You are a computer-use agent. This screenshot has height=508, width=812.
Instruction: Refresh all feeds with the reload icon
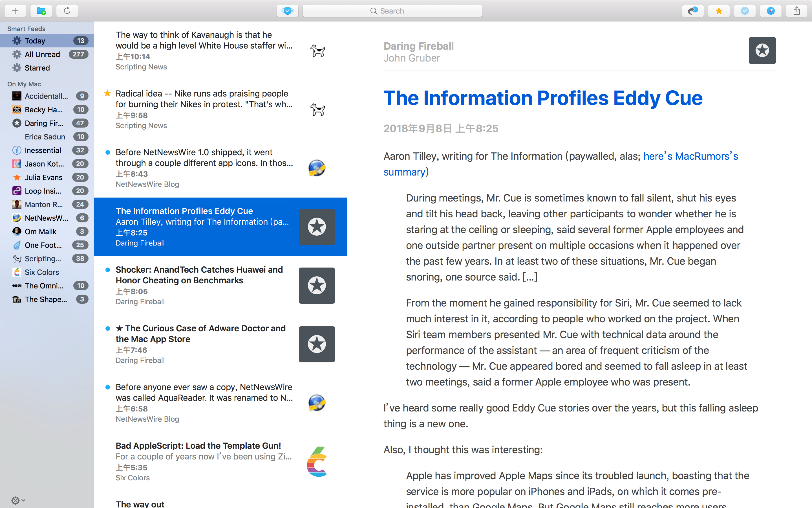(x=67, y=11)
